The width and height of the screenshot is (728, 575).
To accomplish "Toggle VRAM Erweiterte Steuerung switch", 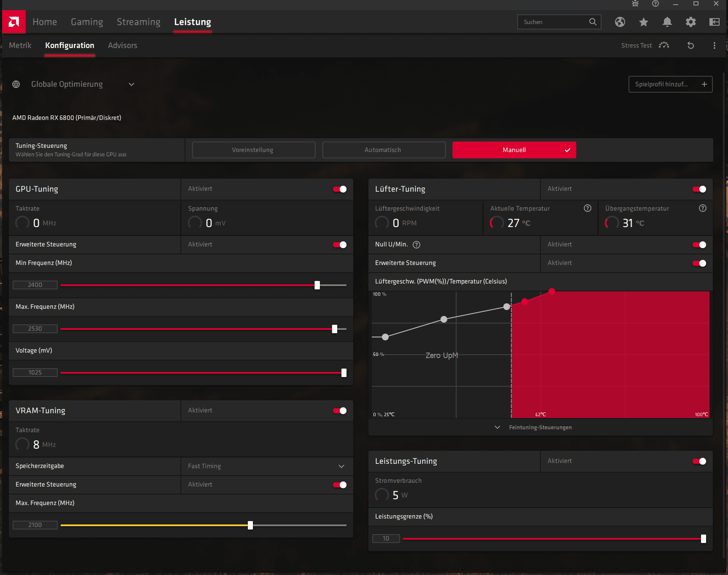I will [340, 485].
